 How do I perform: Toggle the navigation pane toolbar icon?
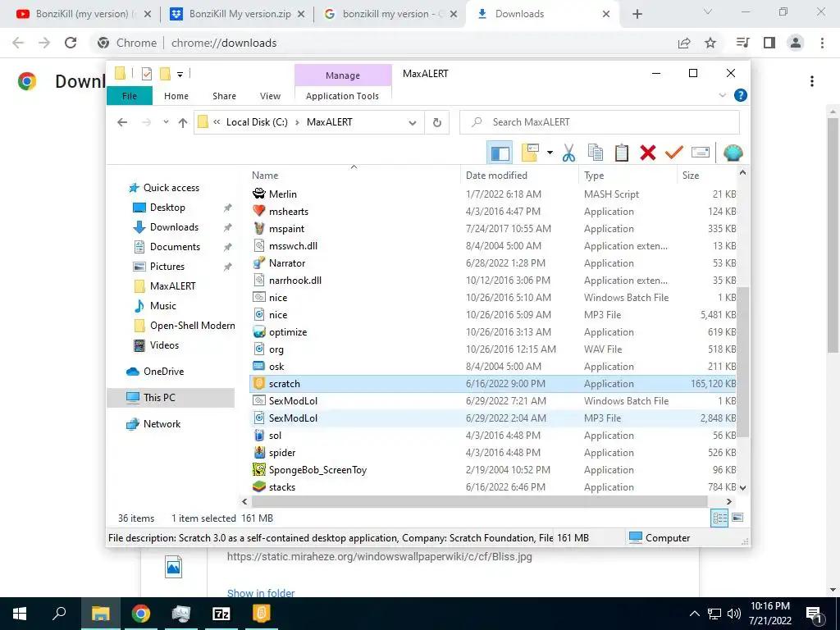tap(500, 153)
